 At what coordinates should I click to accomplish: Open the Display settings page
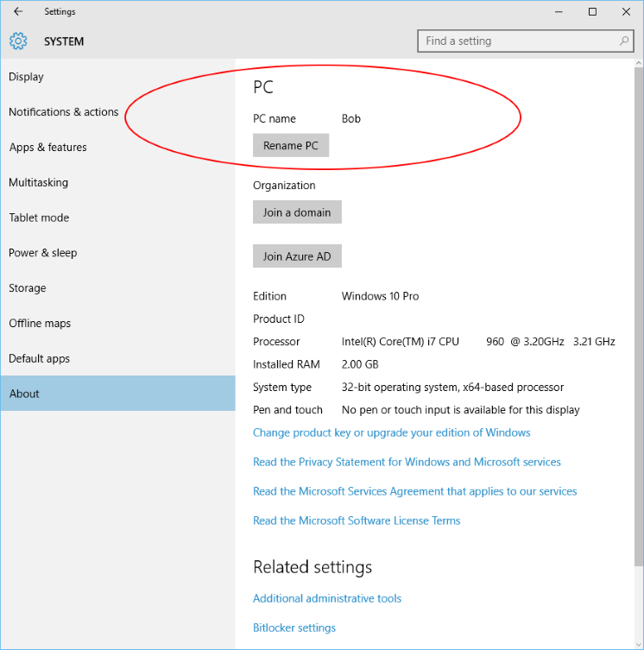pos(27,77)
